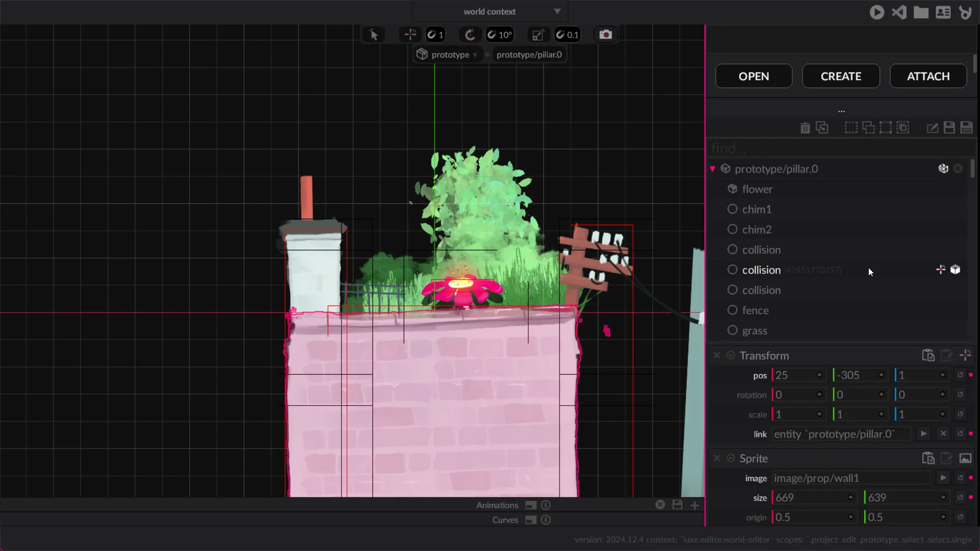Viewport: 980px width, 551px height.
Task: Toggle the 10° rotation snap
Action: coord(500,35)
